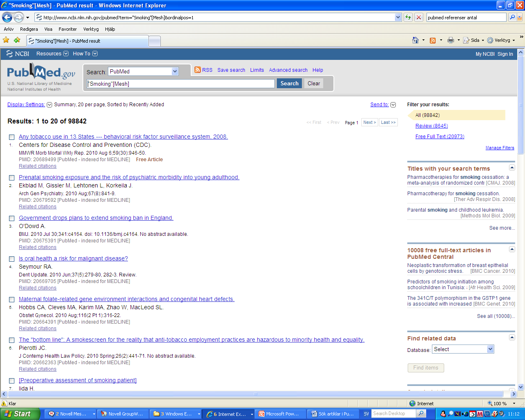The width and height of the screenshot is (525, 420).
Task: Click the red Stop loading icon
Action: [x=418, y=17]
